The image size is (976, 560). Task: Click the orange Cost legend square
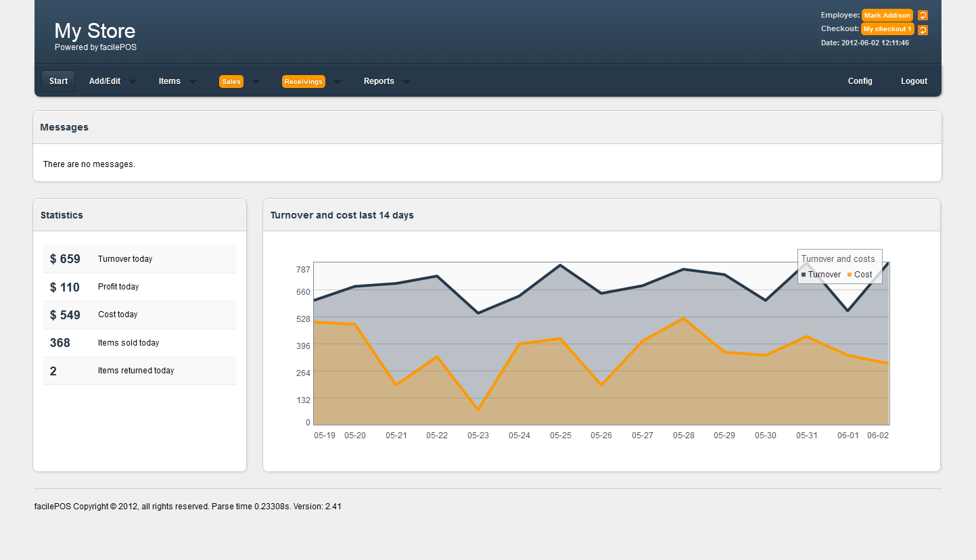tap(850, 275)
